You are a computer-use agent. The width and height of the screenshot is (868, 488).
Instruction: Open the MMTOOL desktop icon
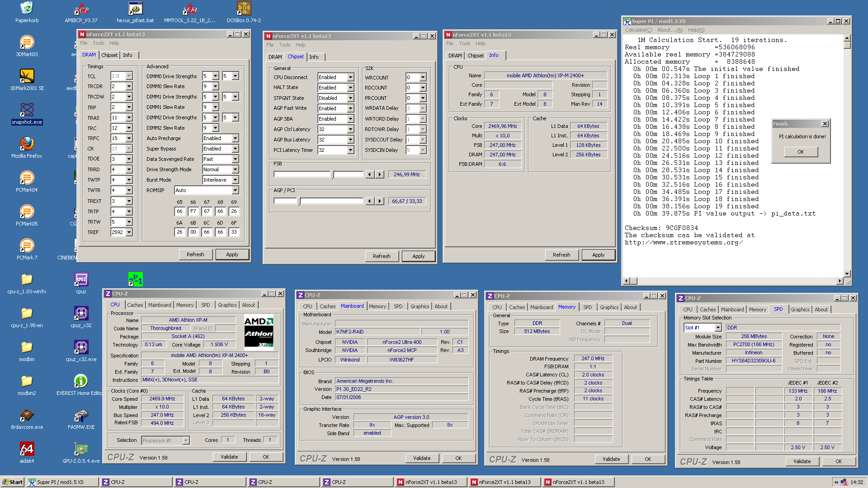coord(189,12)
